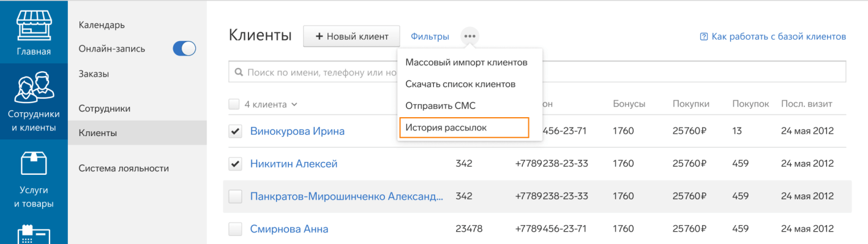This screenshot has width=868, height=244.
Task: Select the Сотрудники и клиенты people icon
Action: pyautogui.click(x=34, y=88)
